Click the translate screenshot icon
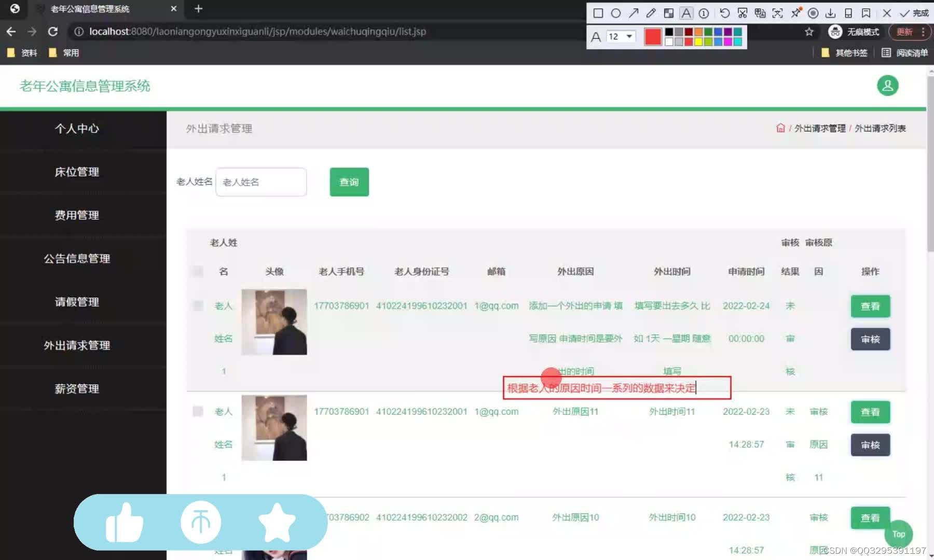 pyautogui.click(x=760, y=13)
